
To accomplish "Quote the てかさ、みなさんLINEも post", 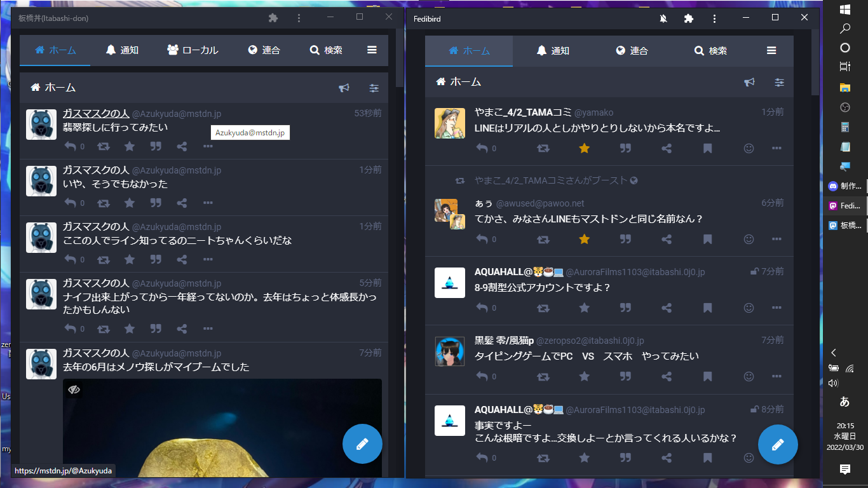I will [625, 239].
